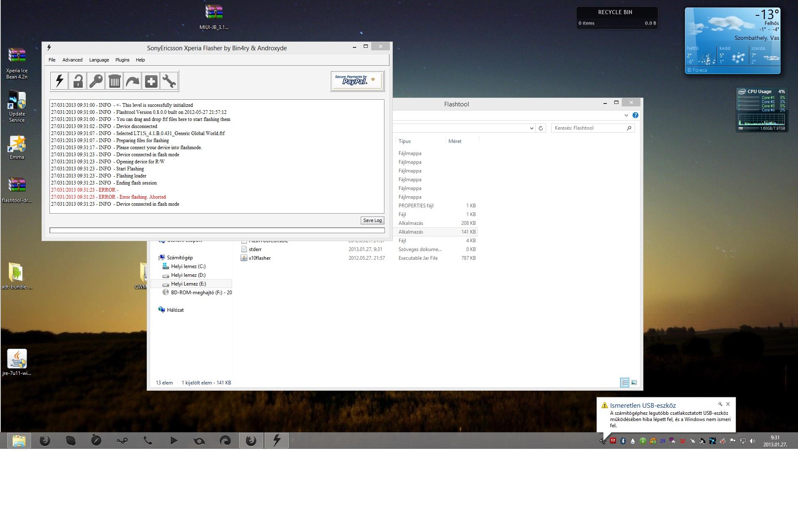
Task: Click the phone handset icon on taskbar
Action: (x=148, y=441)
